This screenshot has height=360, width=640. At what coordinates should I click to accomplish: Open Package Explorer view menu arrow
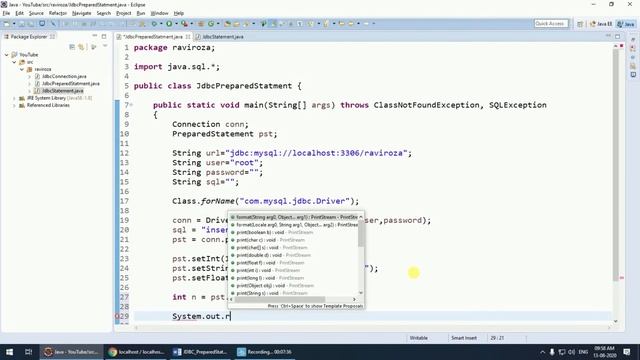[x=105, y=47]
